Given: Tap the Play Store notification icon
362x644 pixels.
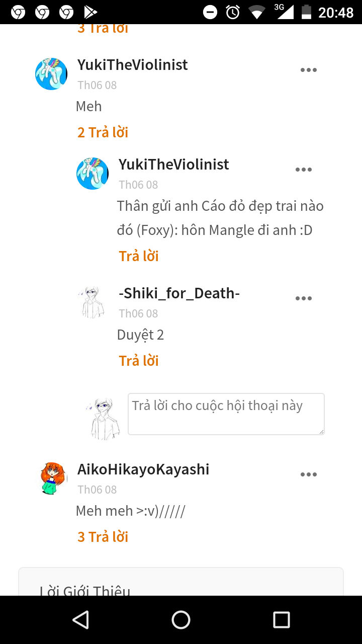Looking at the screenshot, I should point(90,12).
